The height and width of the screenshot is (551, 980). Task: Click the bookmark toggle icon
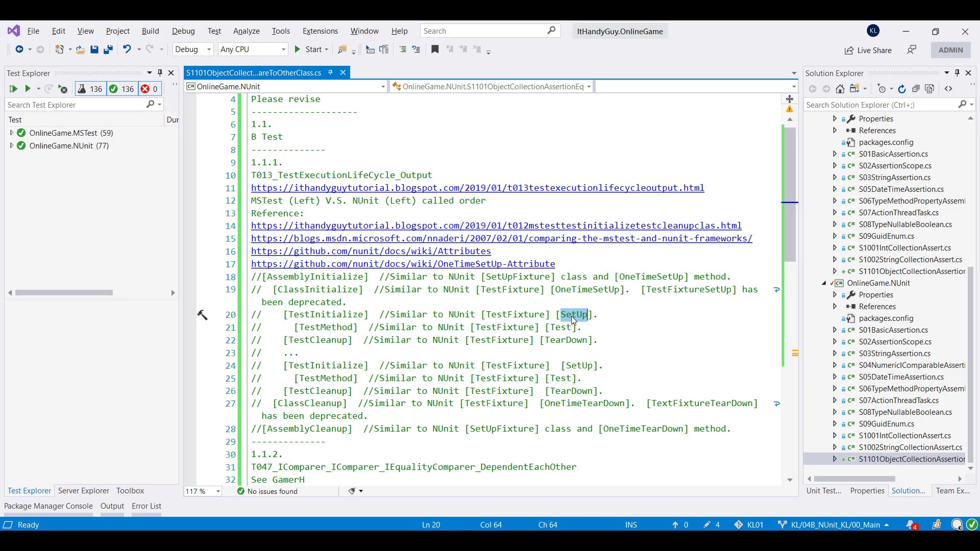click(435, 49)
